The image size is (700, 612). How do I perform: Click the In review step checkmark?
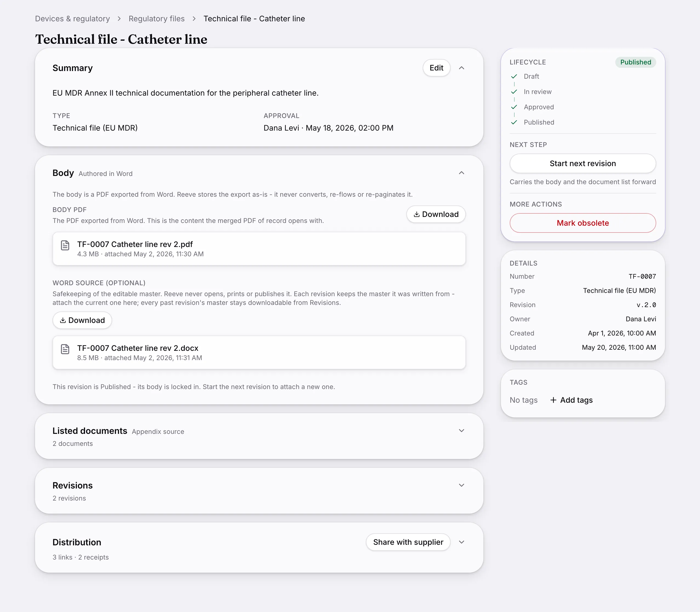[x=514, y=92]
